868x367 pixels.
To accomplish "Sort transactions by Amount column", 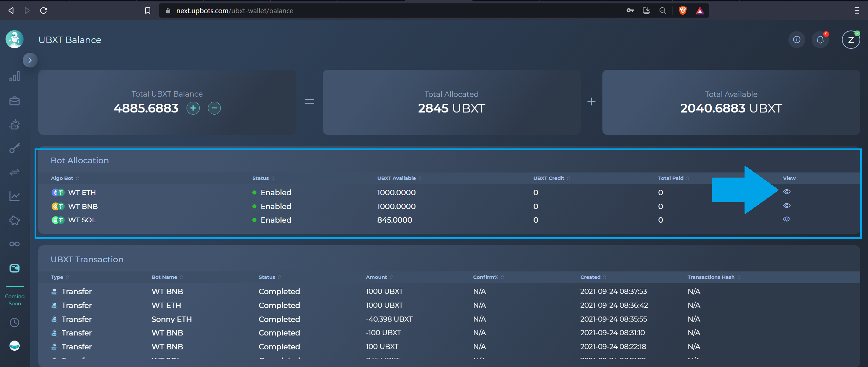I will point(379,277).
